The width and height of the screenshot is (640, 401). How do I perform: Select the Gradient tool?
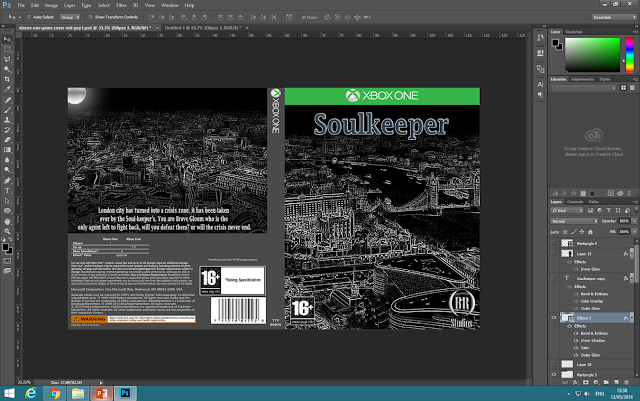(x=7, y=150)
